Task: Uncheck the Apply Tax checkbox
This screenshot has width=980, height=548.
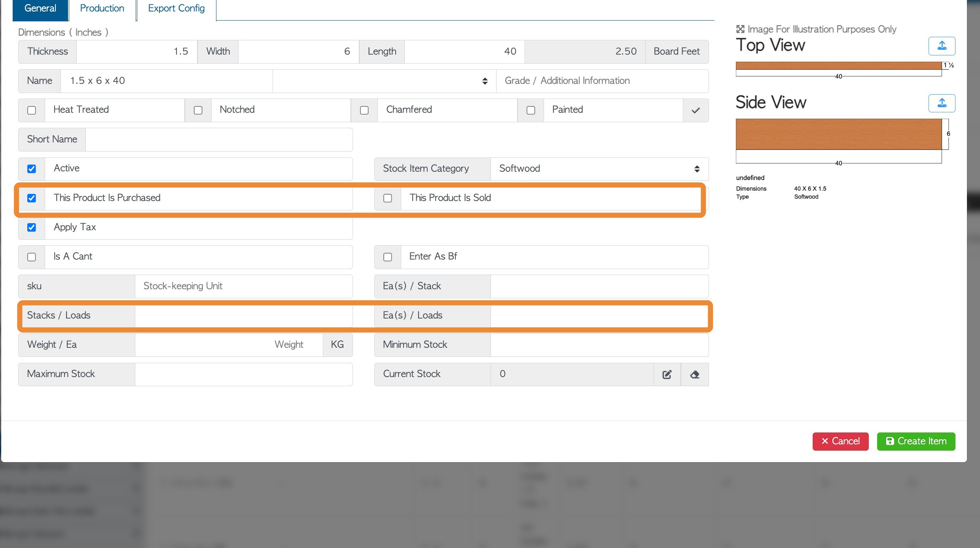Action: click(x=32, y=228)
